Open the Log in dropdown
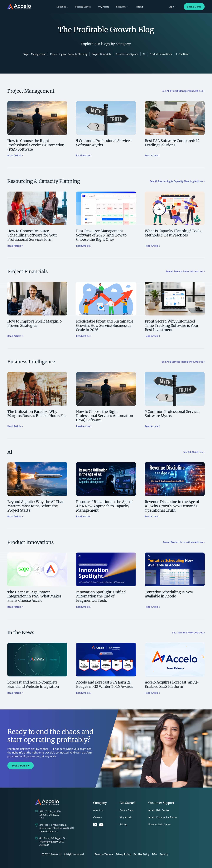 [x=173, y=7]
